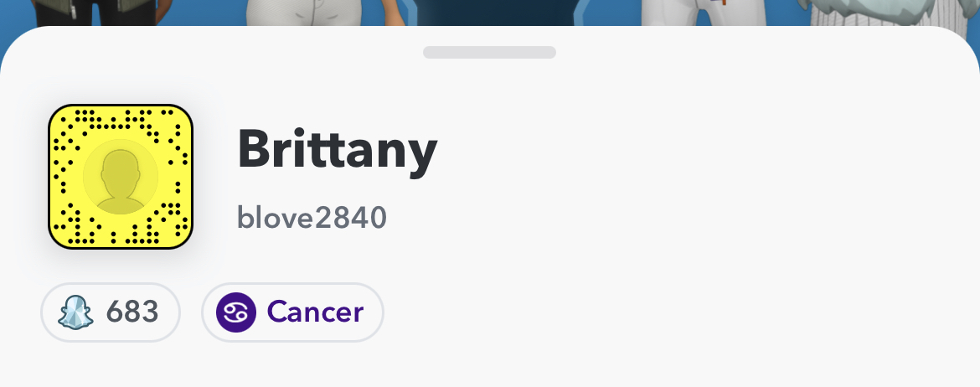The image size is (980, 387).
Task: Tap the yellow Snapcode image
Action: click(121, 176)
